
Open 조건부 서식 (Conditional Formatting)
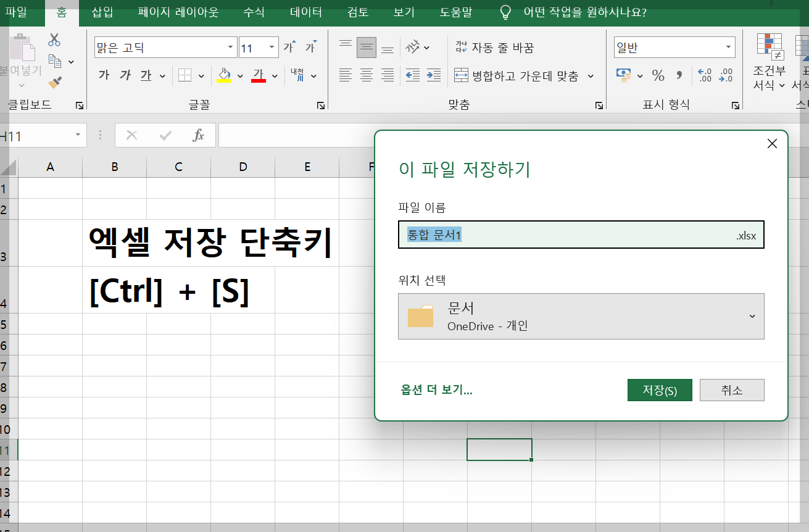[769, 62]
